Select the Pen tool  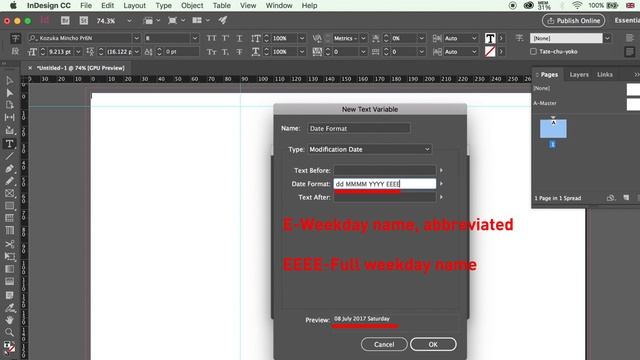(9, 169)
